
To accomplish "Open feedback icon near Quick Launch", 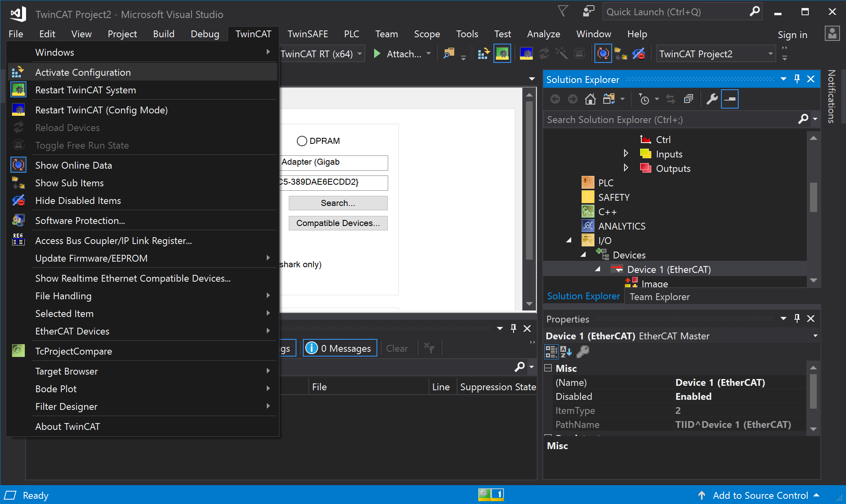I will [588, 11].
